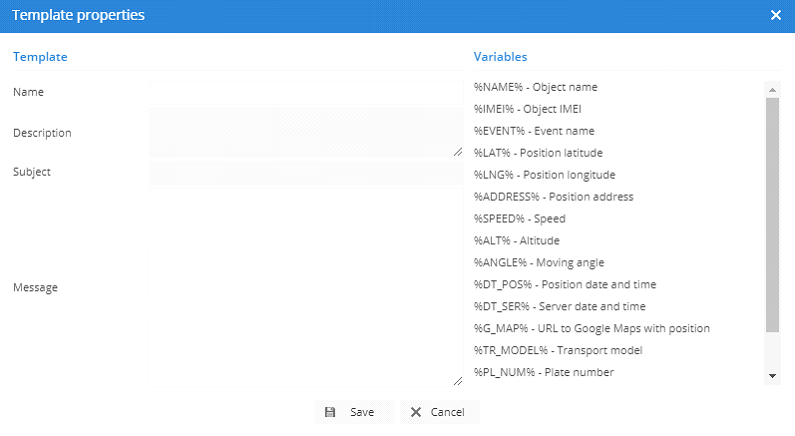The height and width of the screenshot is (436, 795).
Task: Click into the Subject field
Action: [306, 172]
